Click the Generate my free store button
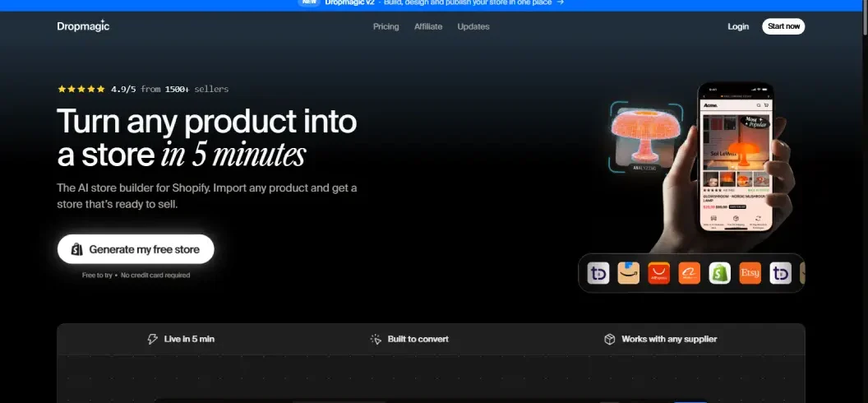The image size is (868, 403). [136, 249]
